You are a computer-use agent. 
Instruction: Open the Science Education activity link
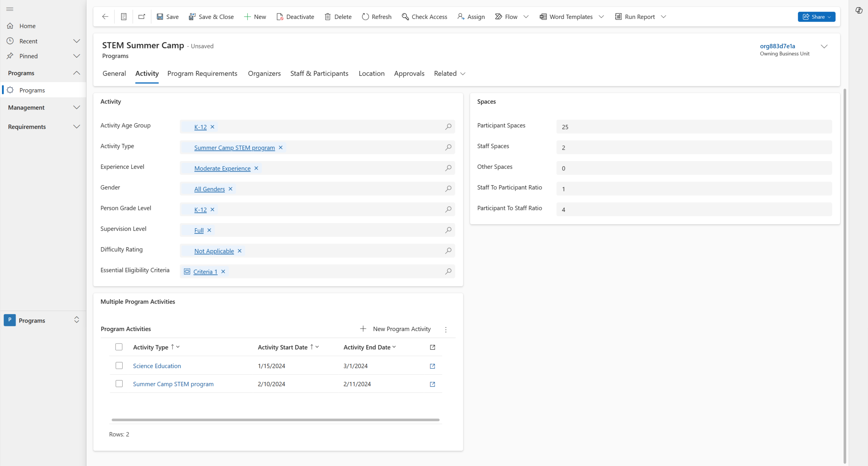point(157,366)
